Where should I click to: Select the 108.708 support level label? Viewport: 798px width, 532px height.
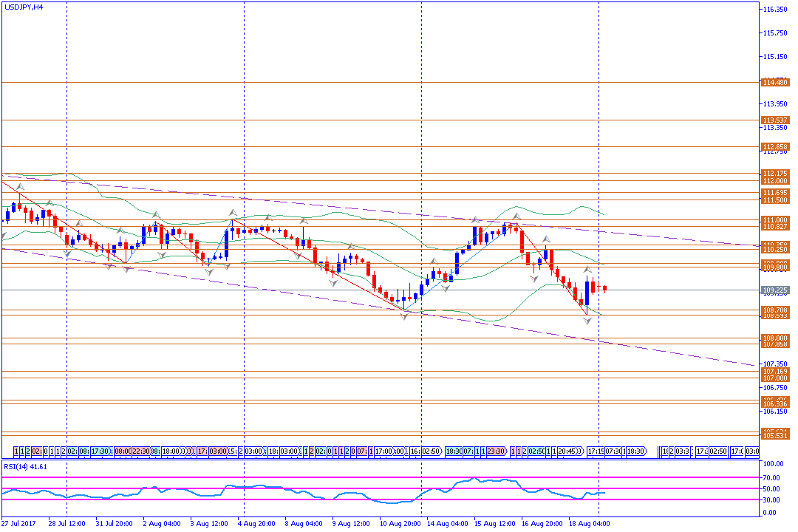click(775, 310)
